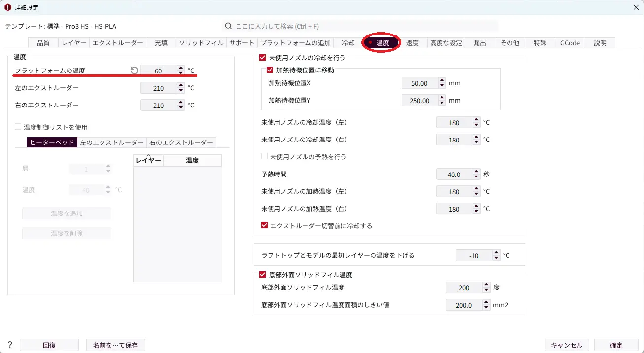644x353 pixels.
Task: Click the 確定 button
Action: pos(616,345)
